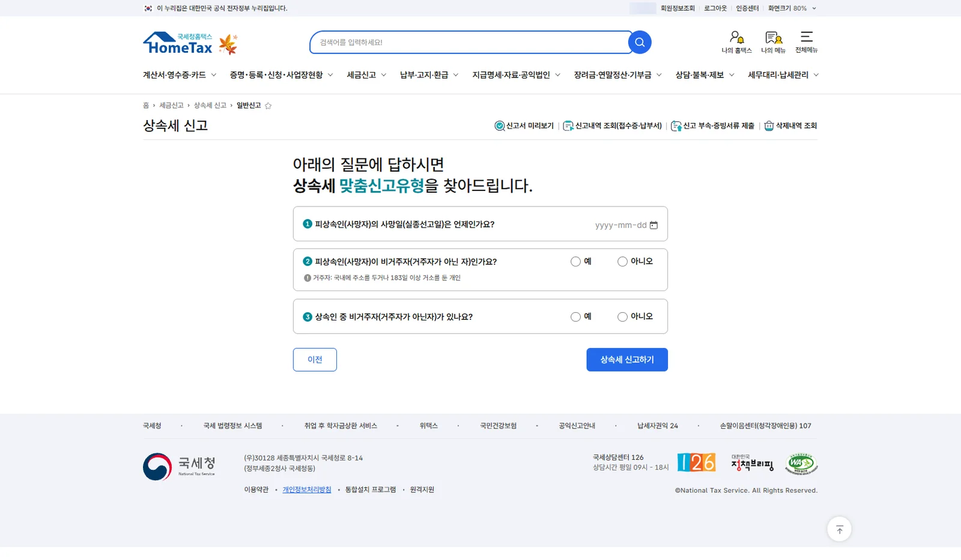This screenshot has width=961, height=560.
Task: Click 로그아웃 in top bar
Action: coord(715,8)
